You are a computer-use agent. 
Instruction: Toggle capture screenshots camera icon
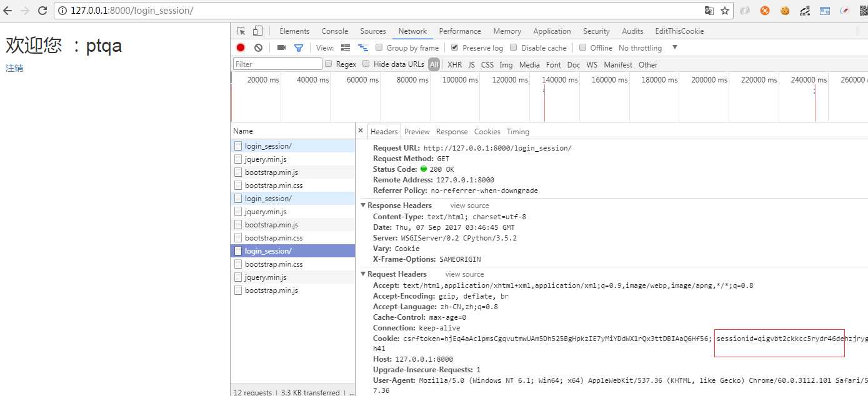281,48
